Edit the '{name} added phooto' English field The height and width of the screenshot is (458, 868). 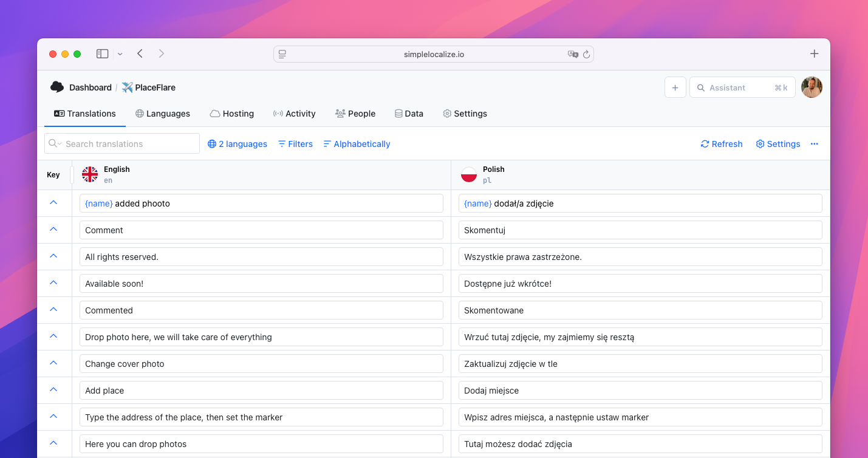pos(261,203)
